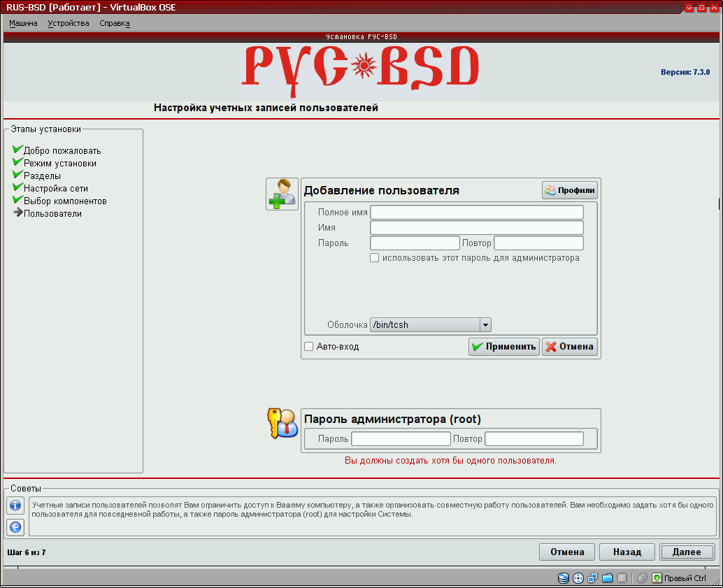The height and width of the screenshot is (588, 723).
Task: Focus the root Пароль field
Action: tap(401, 438)
